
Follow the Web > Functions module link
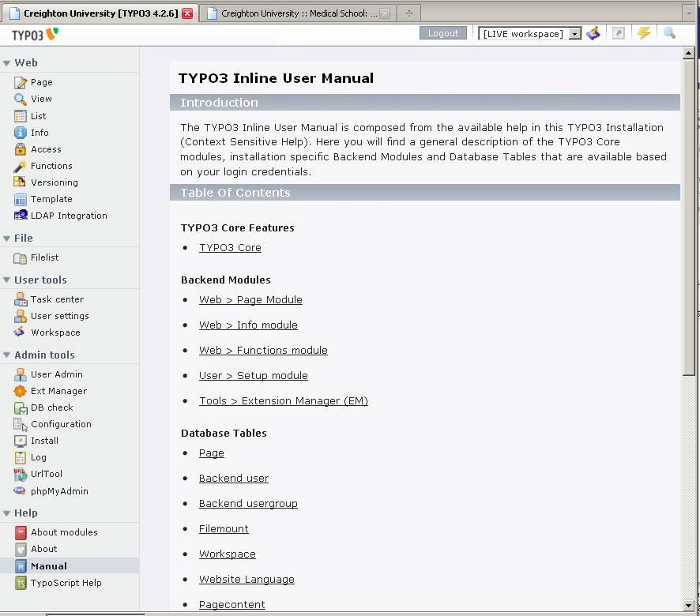click(x=263, y=351)
